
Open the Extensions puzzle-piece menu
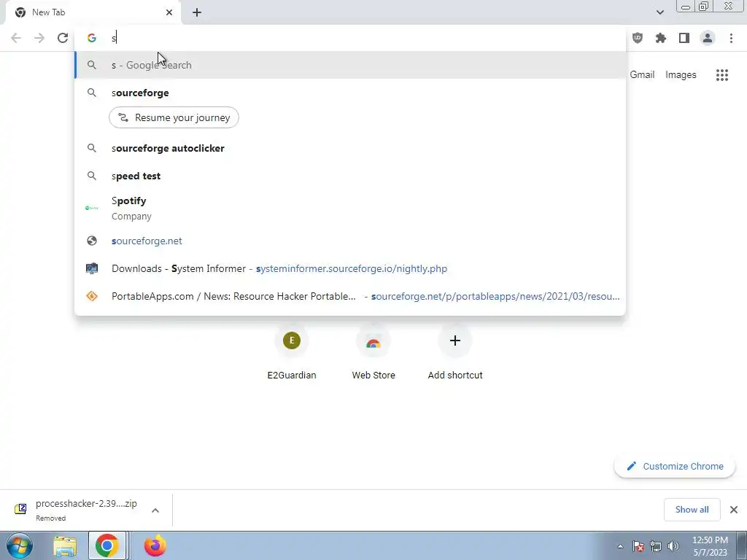pyautogui.click(x=661, y=38)
